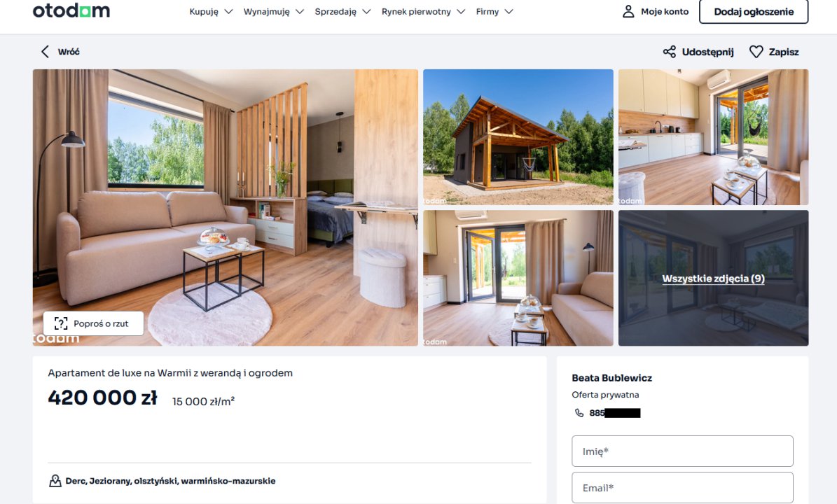
Task: Click the Email input field
Action: click(x=682, y=487)
